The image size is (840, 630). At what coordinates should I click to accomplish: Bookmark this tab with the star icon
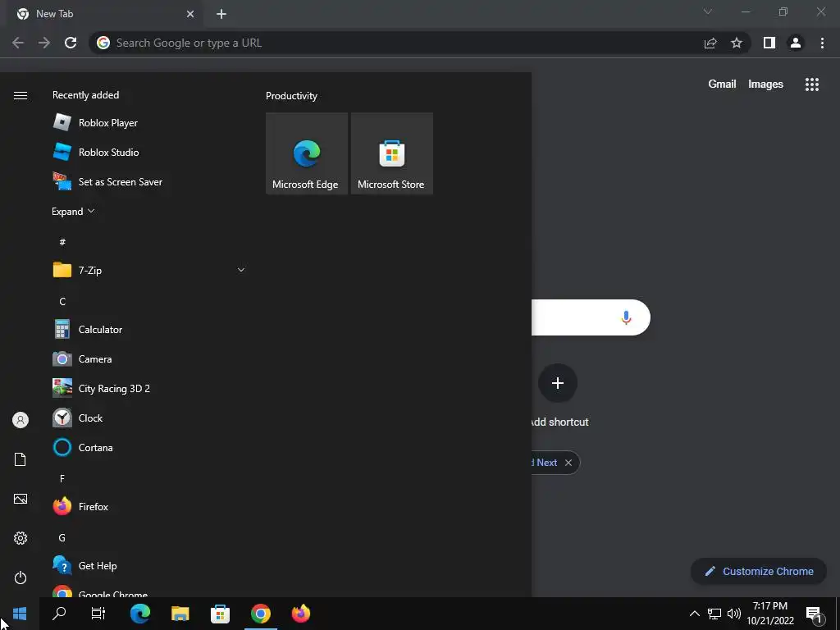coord(737,43)
